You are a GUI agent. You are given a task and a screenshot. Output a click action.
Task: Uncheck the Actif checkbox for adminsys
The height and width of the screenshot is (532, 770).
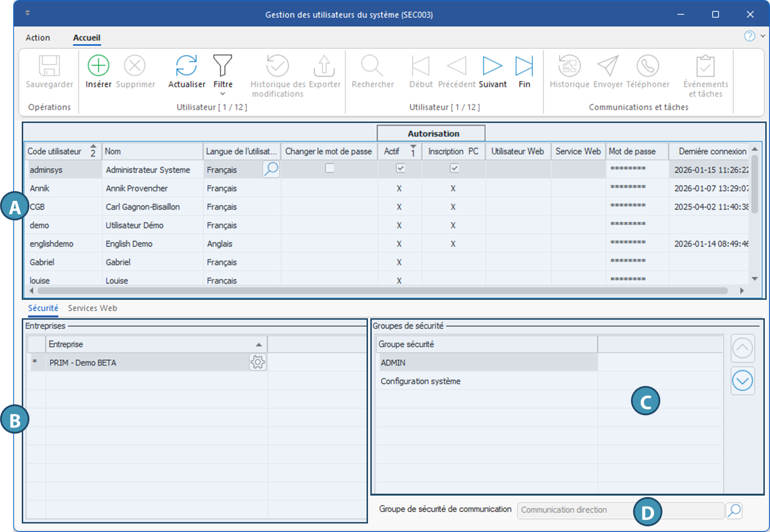tap(401, 168)
